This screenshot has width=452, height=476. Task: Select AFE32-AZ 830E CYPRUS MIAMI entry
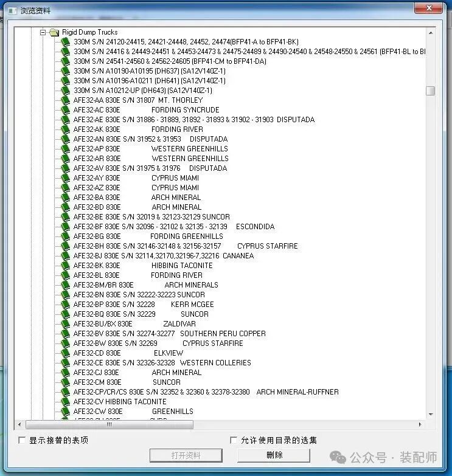click(x=136, y=188)
